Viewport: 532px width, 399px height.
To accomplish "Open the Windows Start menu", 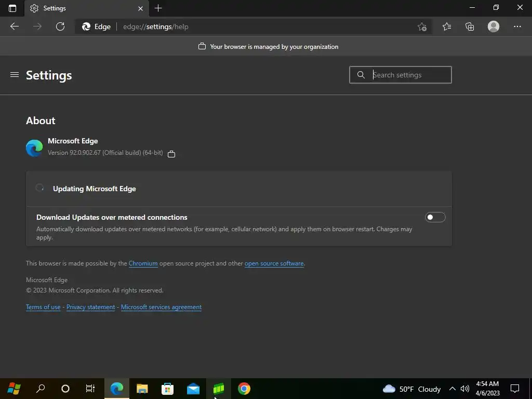I will click(14, 389).
